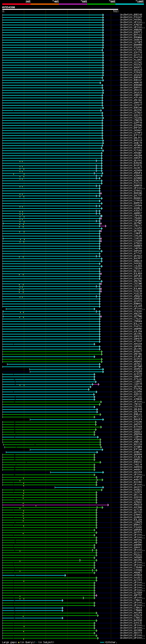
Task: Select hit label UniRef100_B0DAX7
Action: [x=131, y=352]
